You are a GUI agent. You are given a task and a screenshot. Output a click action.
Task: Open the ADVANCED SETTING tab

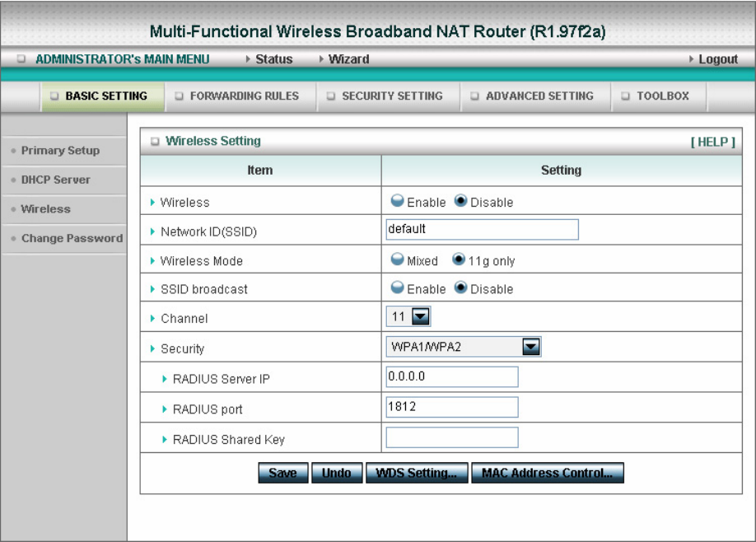(x=535, y=96)
